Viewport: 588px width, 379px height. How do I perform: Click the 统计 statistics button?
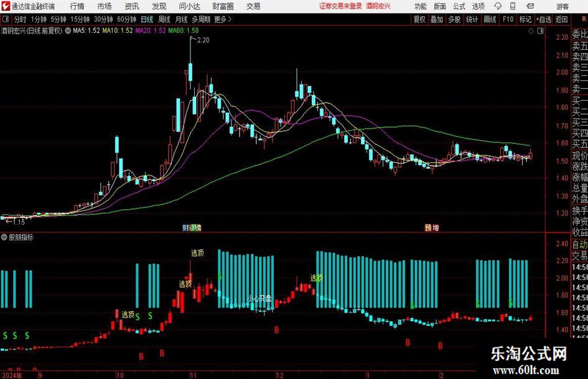pos(472,19)
